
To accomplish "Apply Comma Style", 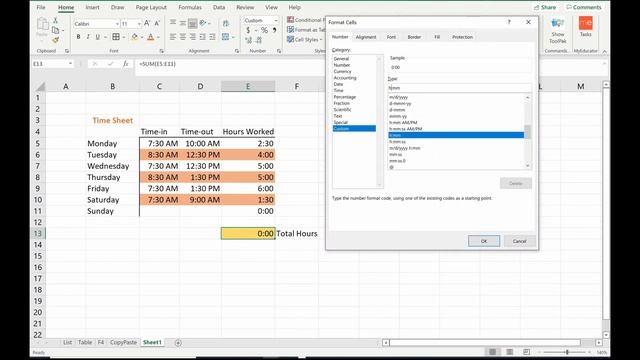I will pyautogui.click(x=275, y=30).
